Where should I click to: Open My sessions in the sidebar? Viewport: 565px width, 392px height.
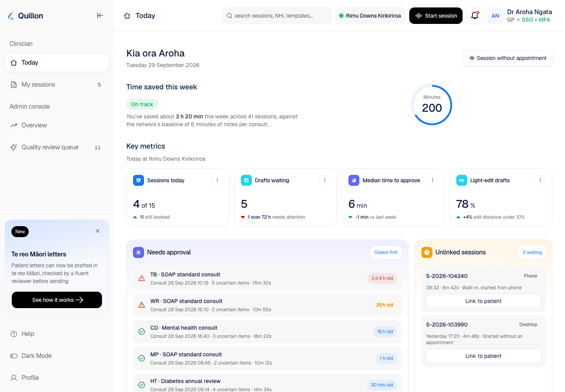(x=57, y=85)
